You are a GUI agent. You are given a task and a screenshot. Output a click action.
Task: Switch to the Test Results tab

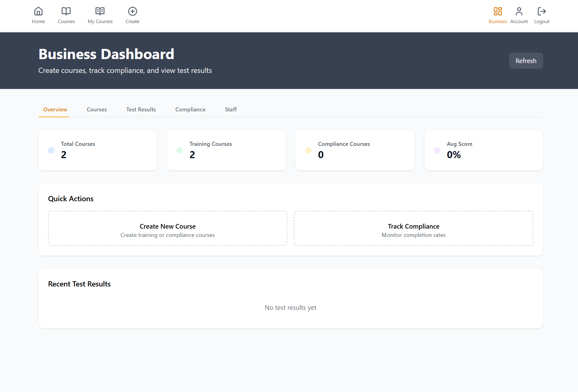pos(141,110)
